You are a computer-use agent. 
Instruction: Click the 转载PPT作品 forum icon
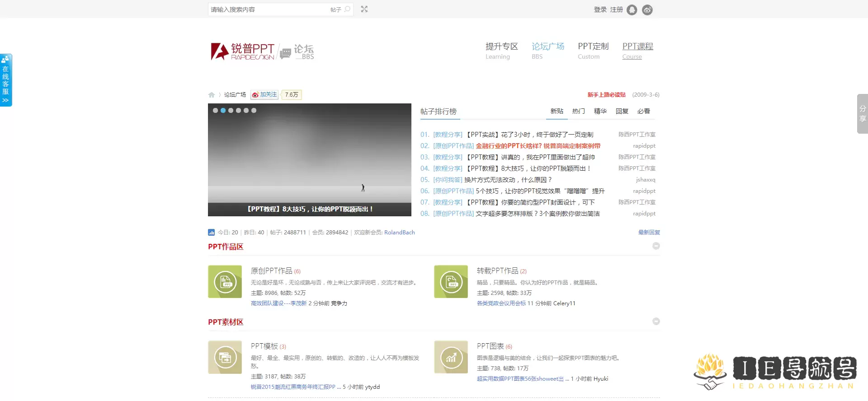[451, 281]
